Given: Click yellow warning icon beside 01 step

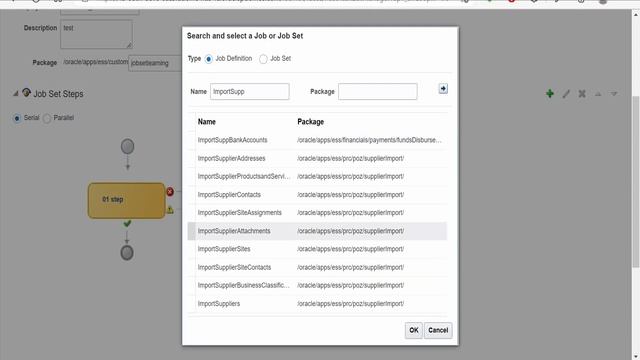Looking at the screenshot, I should tap(170, 210).
